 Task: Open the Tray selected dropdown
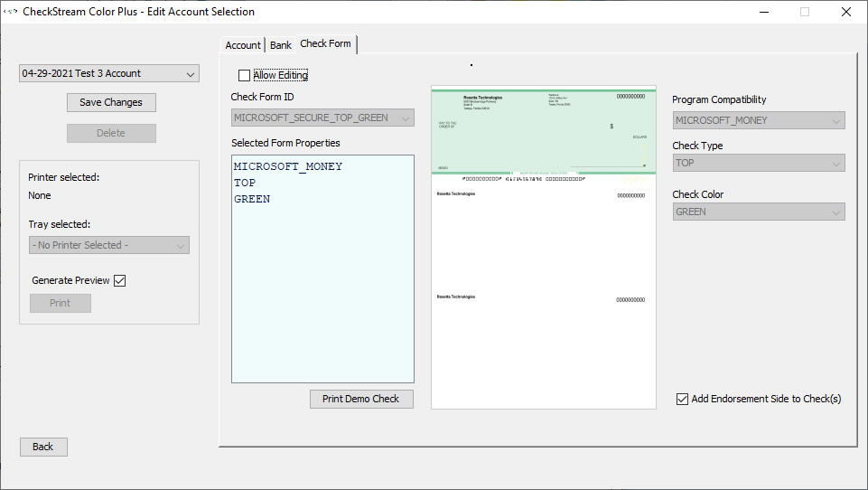109,245
